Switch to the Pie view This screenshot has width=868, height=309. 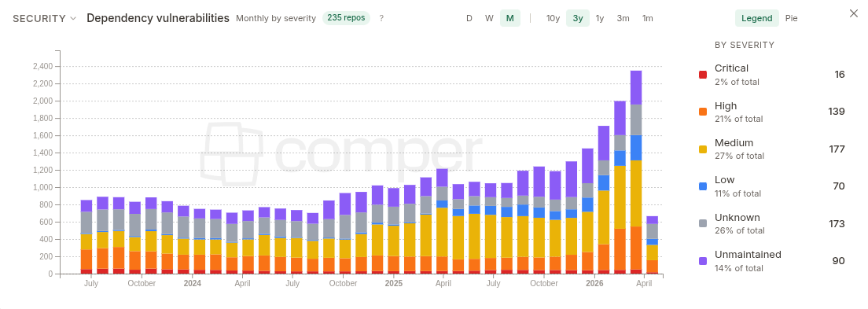[792, 18]
